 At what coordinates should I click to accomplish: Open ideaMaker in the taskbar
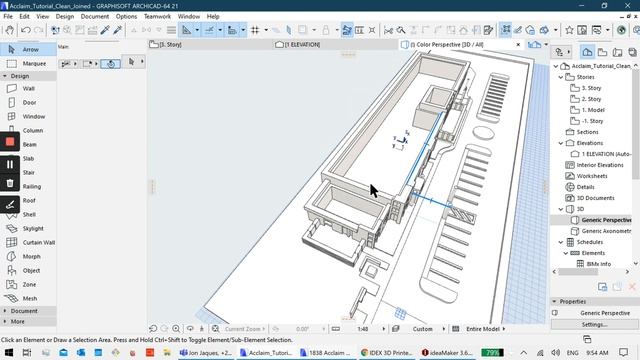(447, 353)
